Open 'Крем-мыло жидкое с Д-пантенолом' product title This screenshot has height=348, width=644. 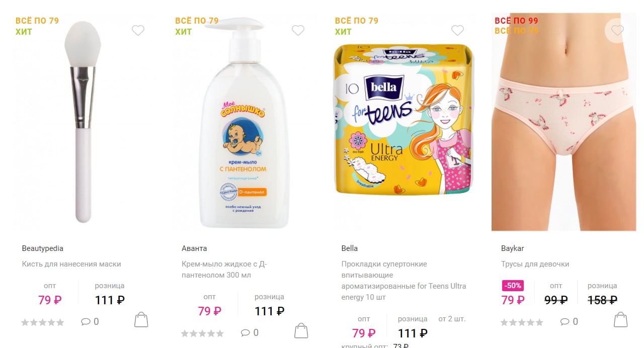[224, 270]
